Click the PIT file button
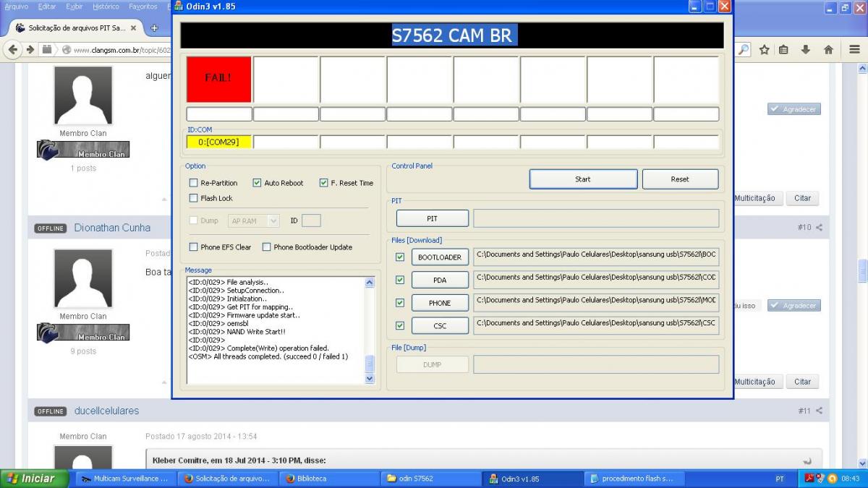 [x=432, y=218]
